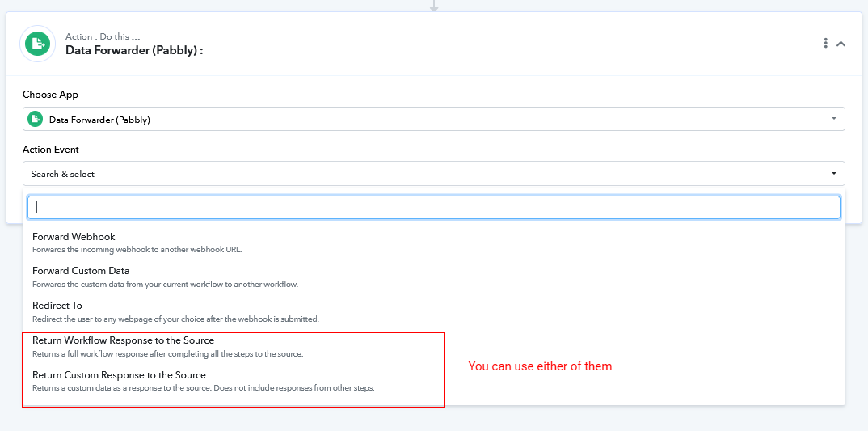Click the 'Action Event' label
The image size is (868, 431).
coord(50,150)
